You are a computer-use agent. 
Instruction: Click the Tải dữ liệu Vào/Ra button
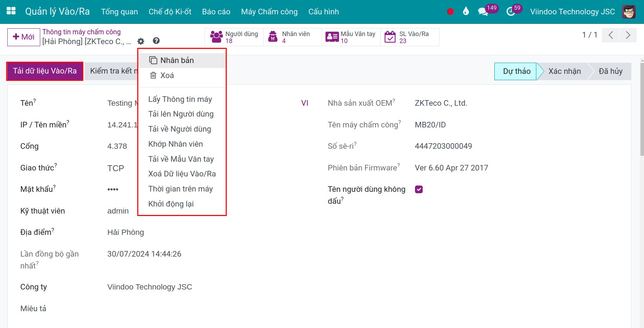(45, 71)
